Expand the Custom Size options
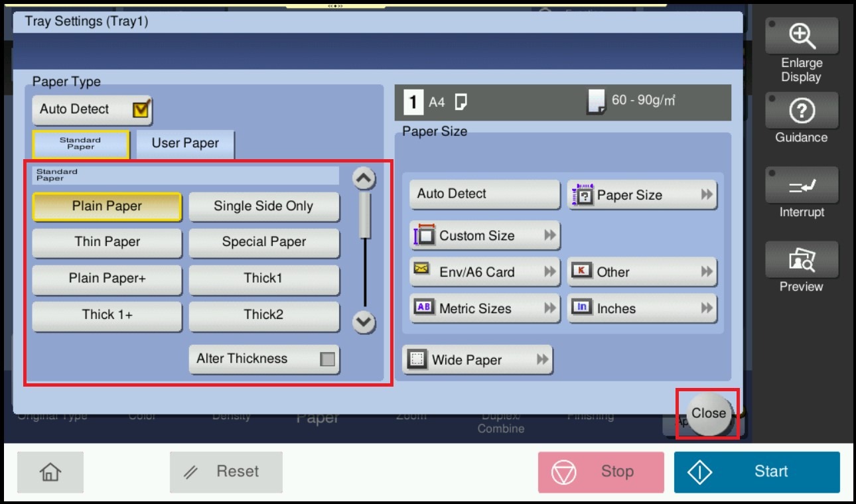 [484, 235]
